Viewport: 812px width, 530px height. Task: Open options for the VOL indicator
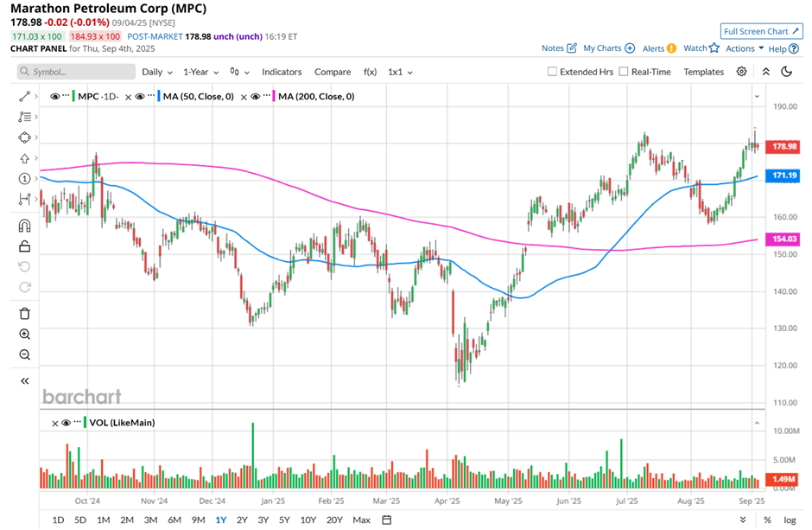click(x=77, y=422)
